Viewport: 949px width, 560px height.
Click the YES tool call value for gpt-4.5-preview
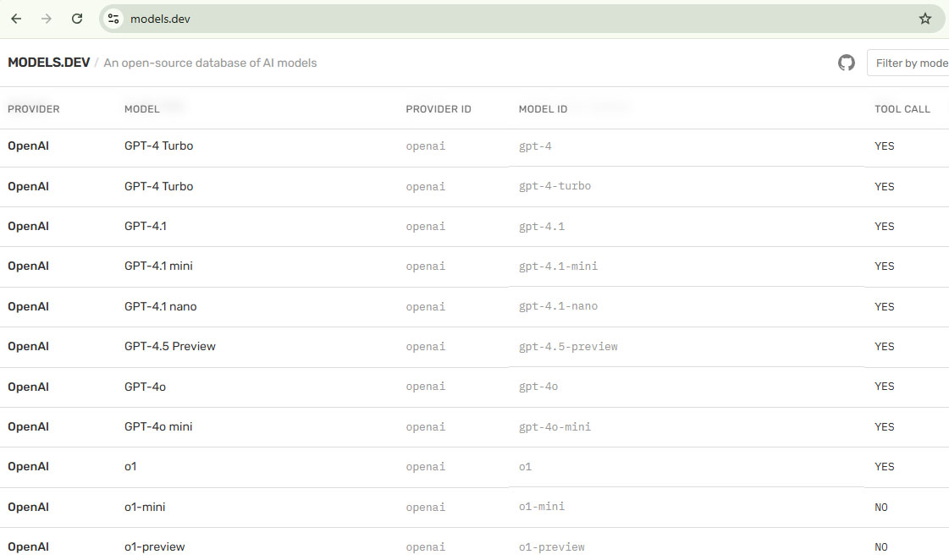coord(885,347)
